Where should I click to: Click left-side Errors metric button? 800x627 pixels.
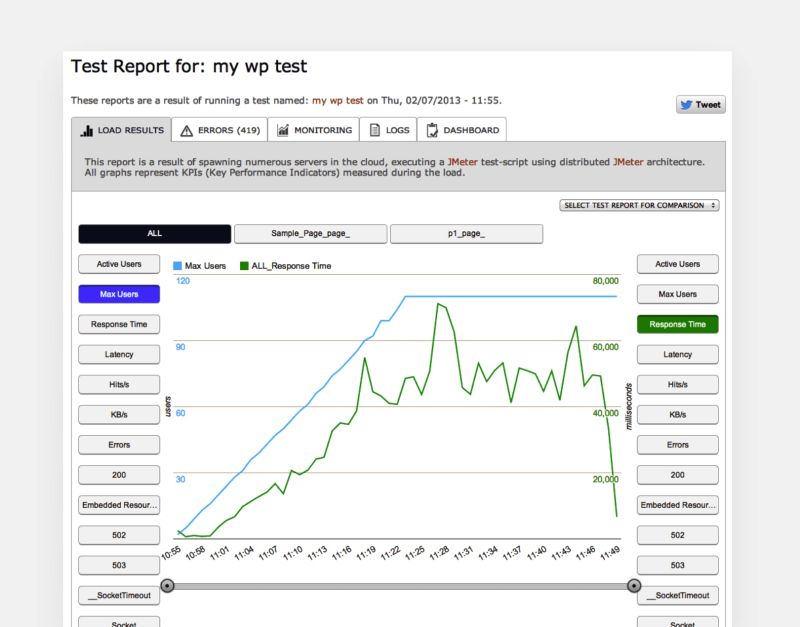point(119,444)
